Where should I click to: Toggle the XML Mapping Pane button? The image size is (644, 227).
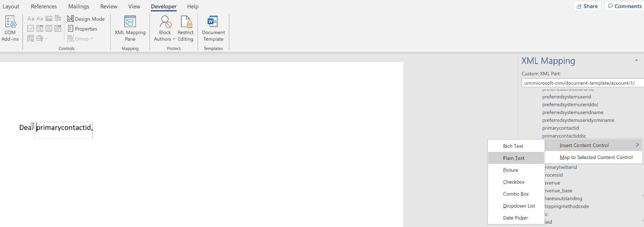pos(130,28)
